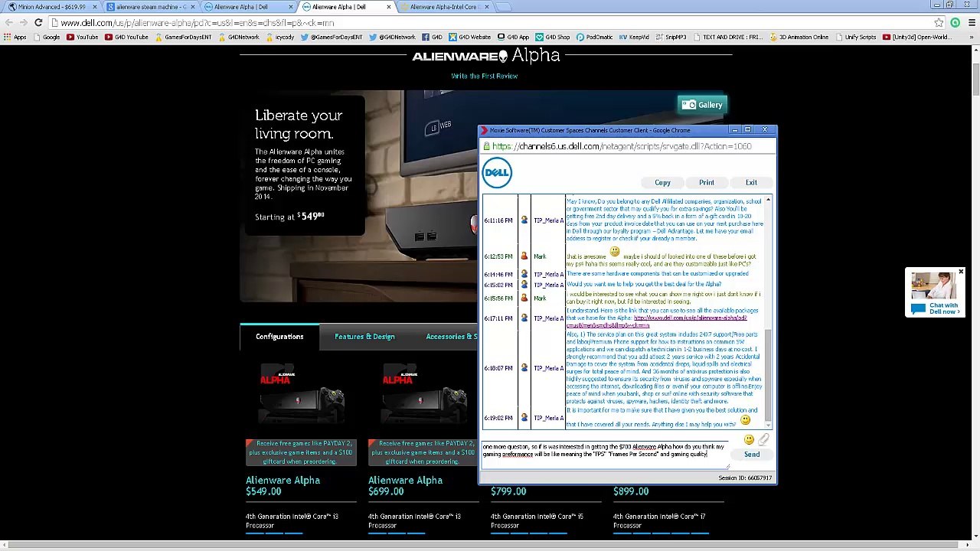The width and height of the screenshot is (980, 551).
Task: Select the Configurations tab
Action: pos(279,337)
